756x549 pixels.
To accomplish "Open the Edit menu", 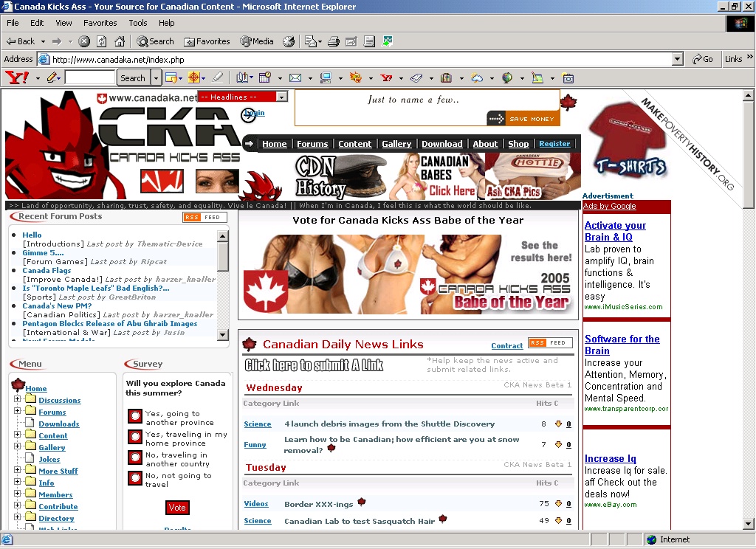I will point(37,23).
